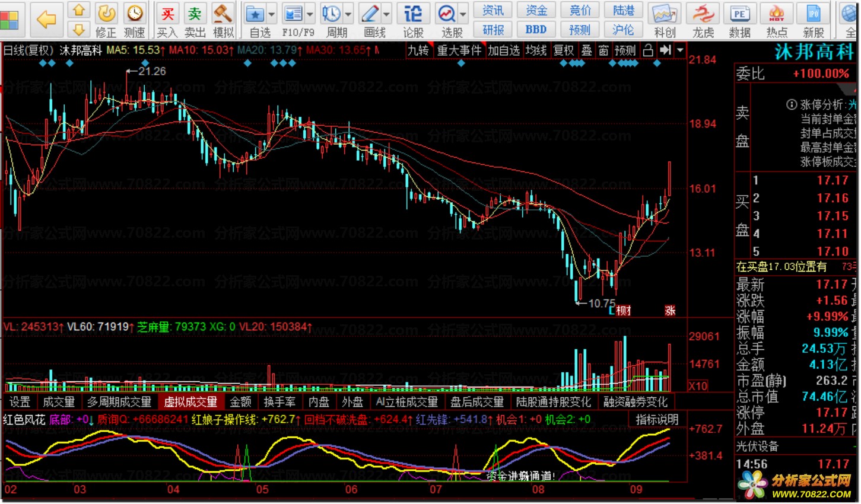The image size is (861, 504).
Task: Select the 虚拟成交量 tab
Action: pyautogui.click(x=190, y=402)
